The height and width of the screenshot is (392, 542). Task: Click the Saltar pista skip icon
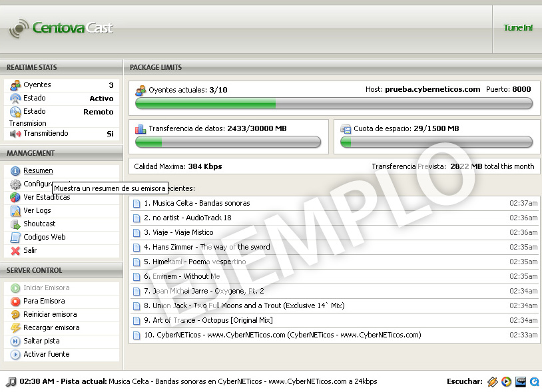pos(15,341)
